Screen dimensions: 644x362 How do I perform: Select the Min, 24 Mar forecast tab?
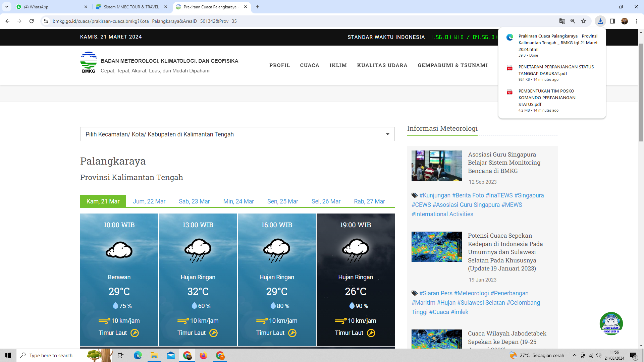[x=238, y=201]
